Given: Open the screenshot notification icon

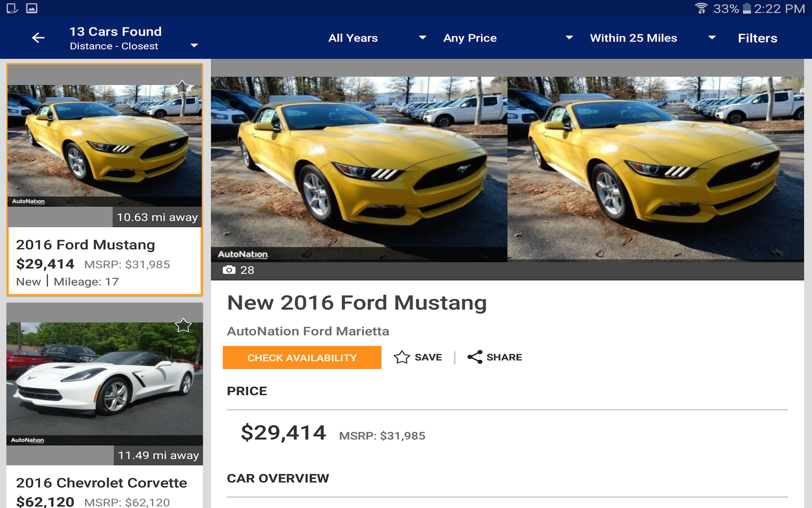Looking at the screenshot, I should tap(12, 8).
